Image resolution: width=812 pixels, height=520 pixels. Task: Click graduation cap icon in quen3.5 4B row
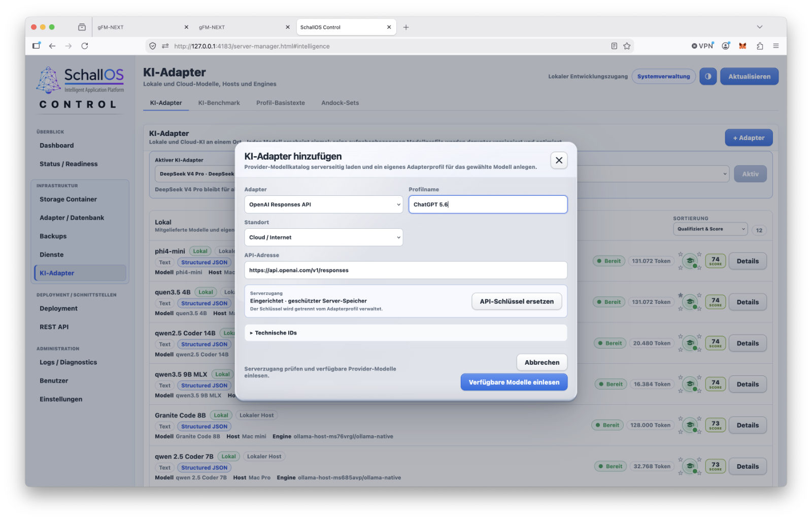[690, 302]
